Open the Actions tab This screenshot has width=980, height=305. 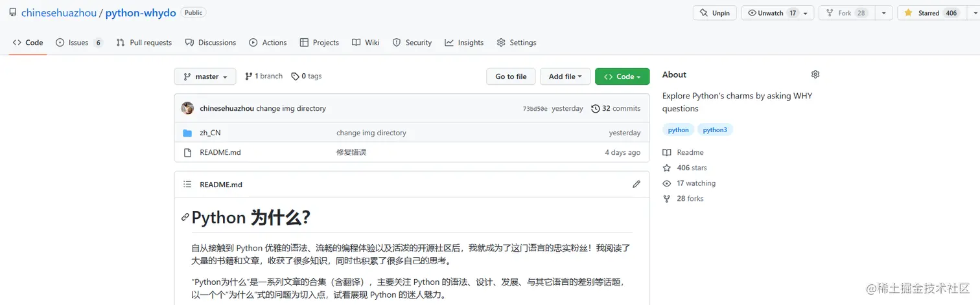point(268,43)
